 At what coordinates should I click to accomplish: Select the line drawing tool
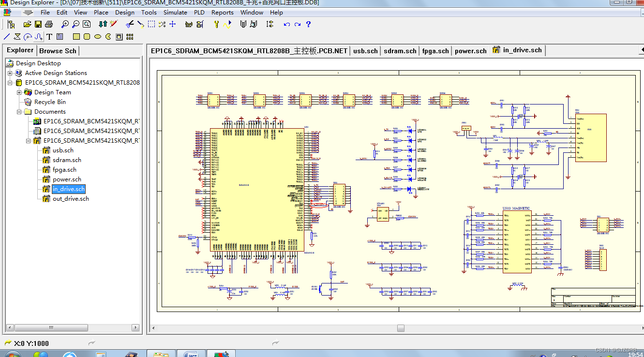click(6, 36)
